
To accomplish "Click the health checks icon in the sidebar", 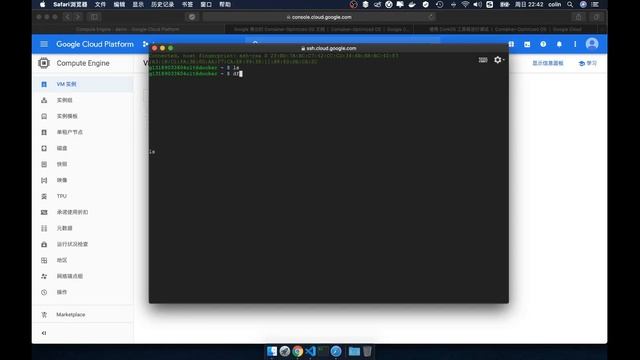I will click(44, 244).
